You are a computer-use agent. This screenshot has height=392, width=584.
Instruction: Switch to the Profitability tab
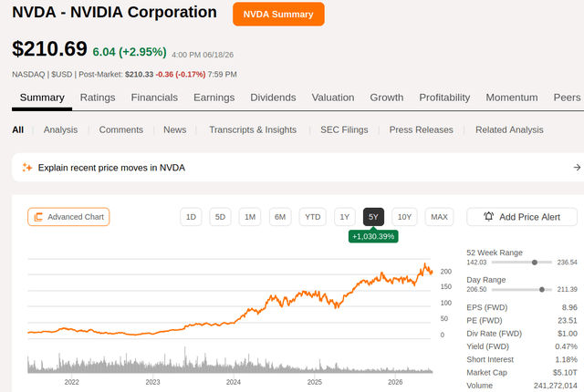(444, 98)
